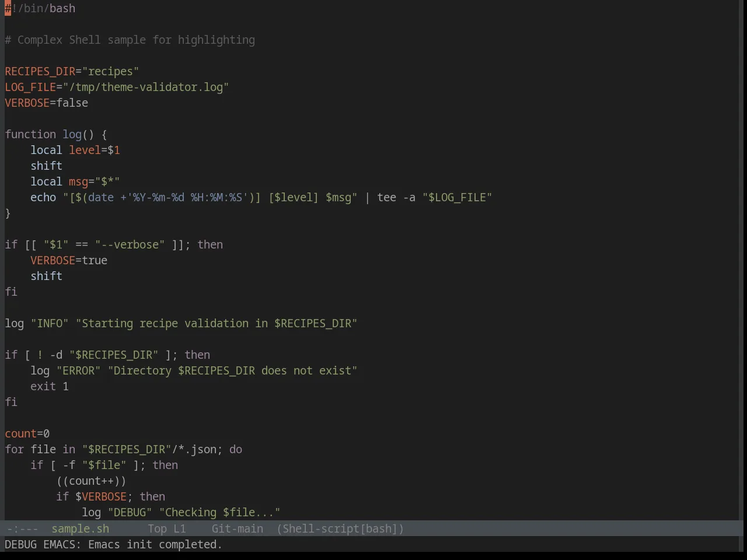Click the Git-main version control indicator
Viewport: 747px width, 560px height.
tap(237, 528)
